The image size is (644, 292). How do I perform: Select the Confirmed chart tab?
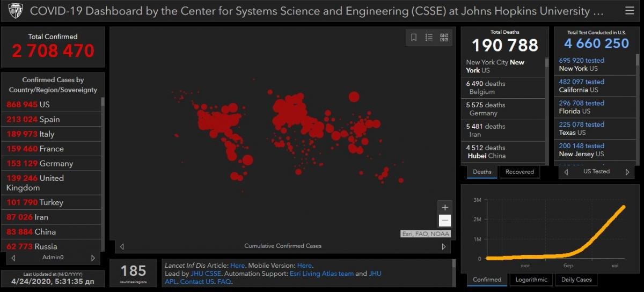click(x=487, y=280)
